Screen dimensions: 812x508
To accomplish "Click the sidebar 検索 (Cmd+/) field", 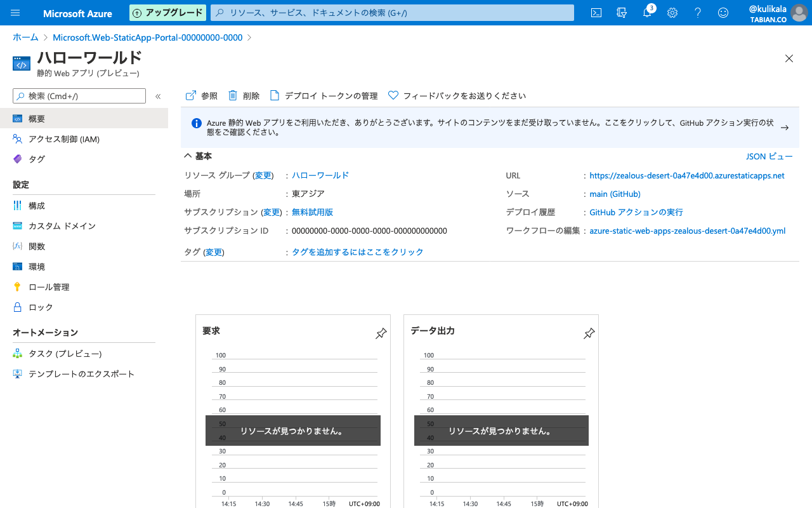I will 79,96.
